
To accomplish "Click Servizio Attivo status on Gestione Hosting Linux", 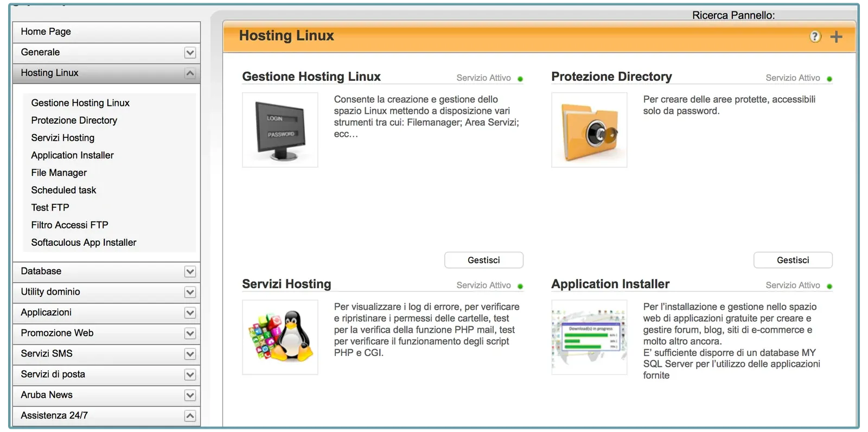I will point(489,78).
